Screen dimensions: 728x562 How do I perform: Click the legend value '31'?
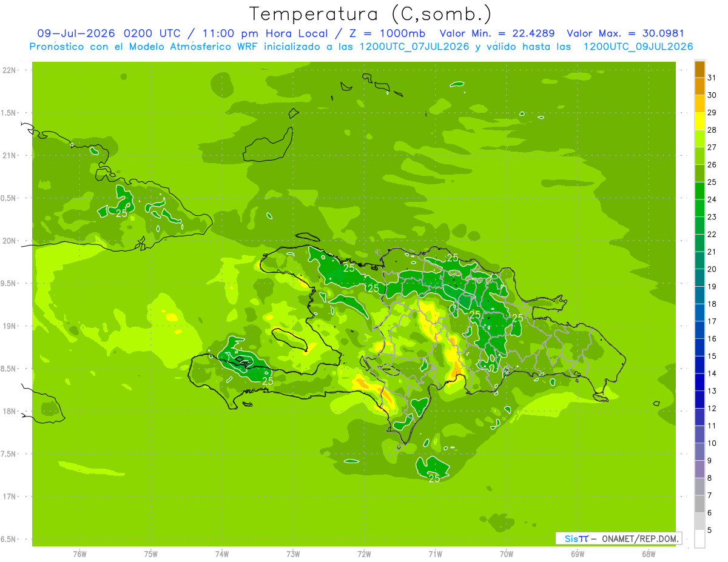[x=712, y=78]
